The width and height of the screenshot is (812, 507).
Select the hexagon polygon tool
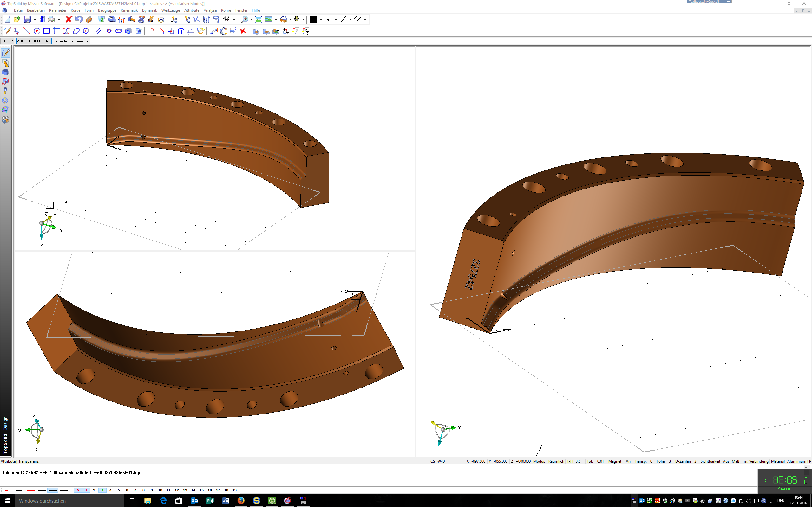86,31
